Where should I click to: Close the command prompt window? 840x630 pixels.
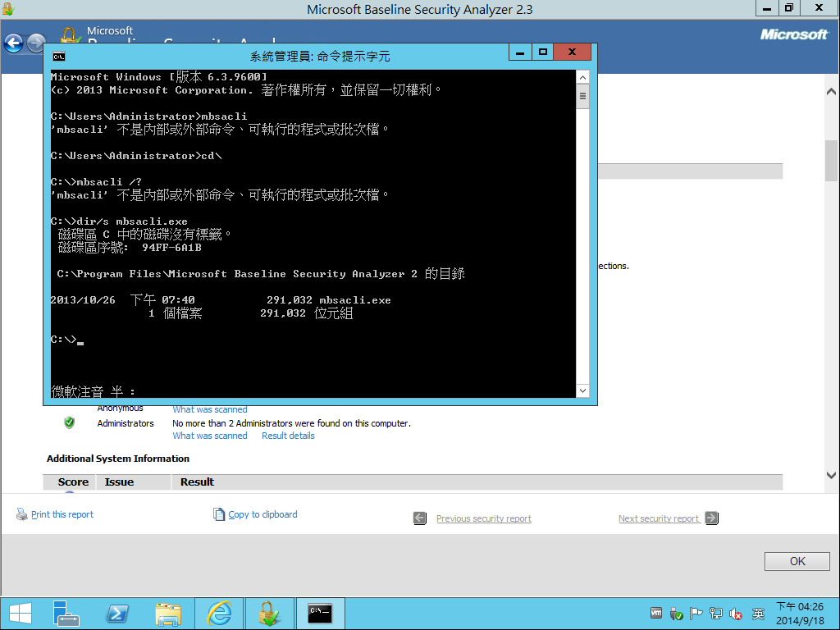(x=572, y=52)
